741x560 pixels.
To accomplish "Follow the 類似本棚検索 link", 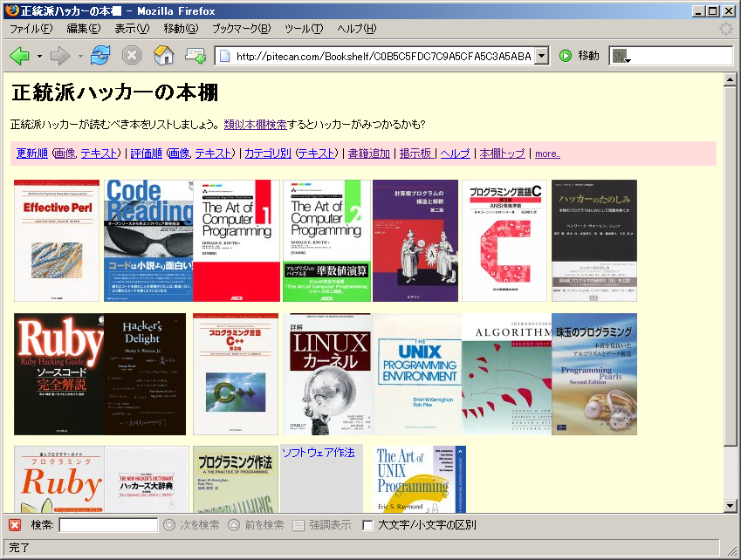I will (255, 125).
